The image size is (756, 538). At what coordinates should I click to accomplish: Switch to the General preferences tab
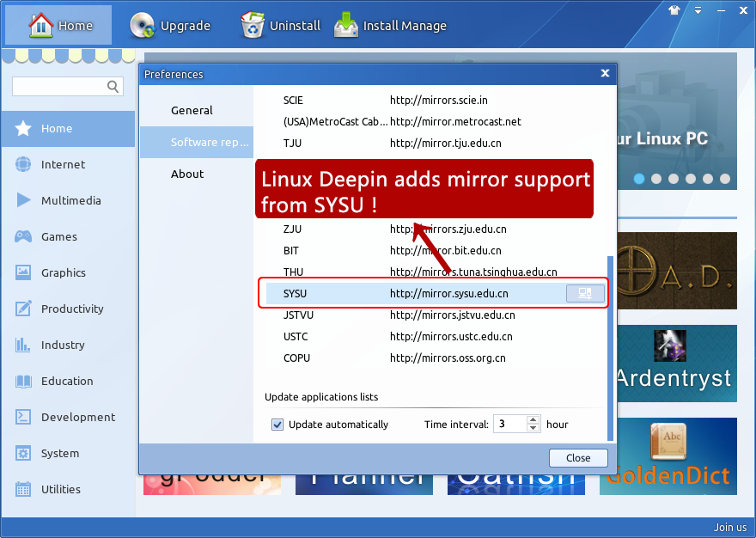coord(197,111)
